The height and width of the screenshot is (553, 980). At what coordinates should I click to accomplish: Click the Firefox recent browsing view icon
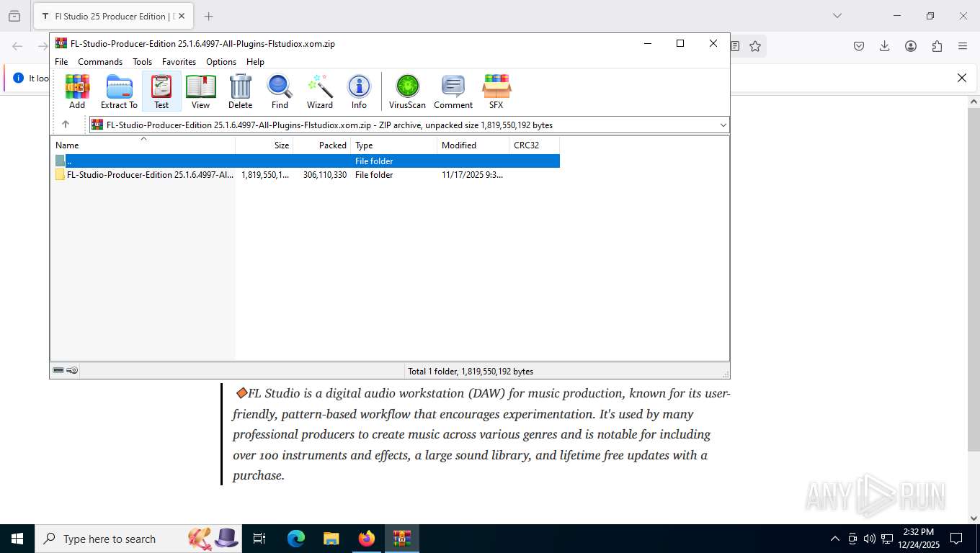pos(14,16)
